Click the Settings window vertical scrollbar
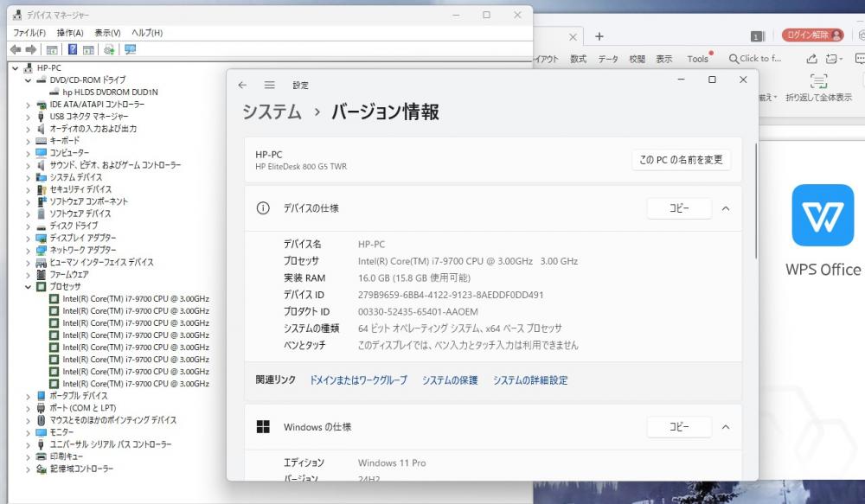 point(756,201)
